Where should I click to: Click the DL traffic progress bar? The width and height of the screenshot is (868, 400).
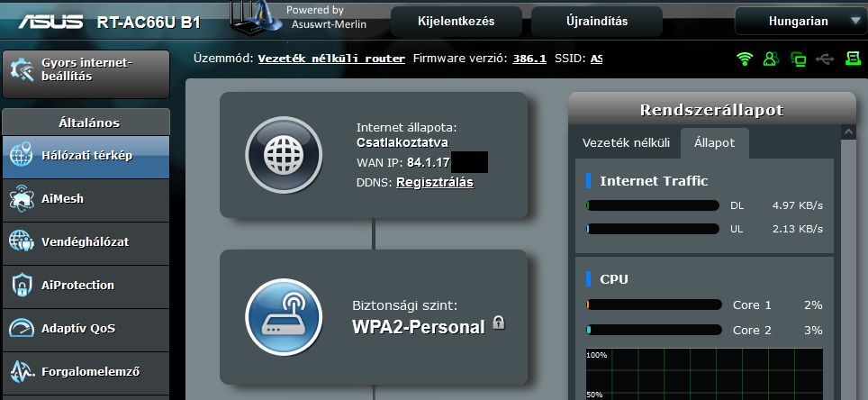pyautogui.click(x=653, y=205)
